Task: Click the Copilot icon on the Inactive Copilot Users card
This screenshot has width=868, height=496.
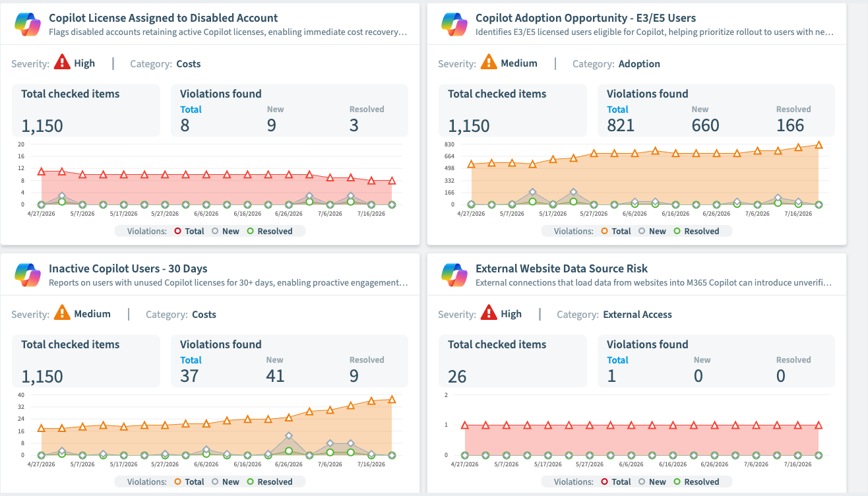Action: pos(27,274)
